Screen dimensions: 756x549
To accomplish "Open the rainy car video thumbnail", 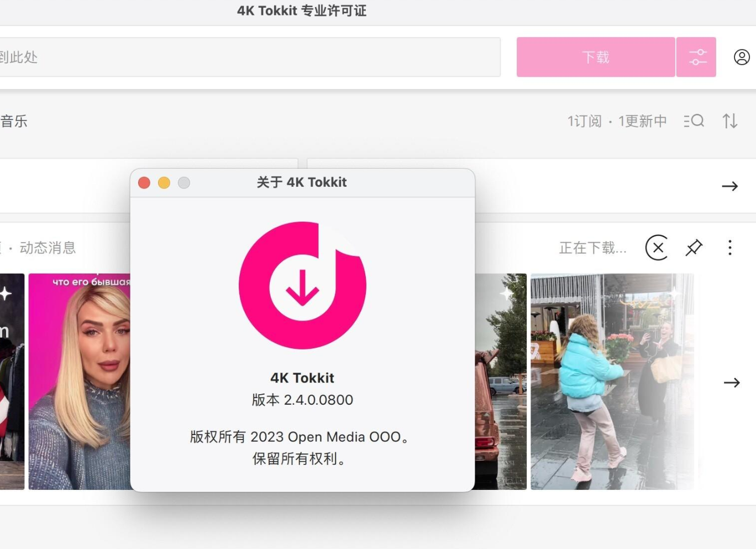I will (x=501, y=381).
